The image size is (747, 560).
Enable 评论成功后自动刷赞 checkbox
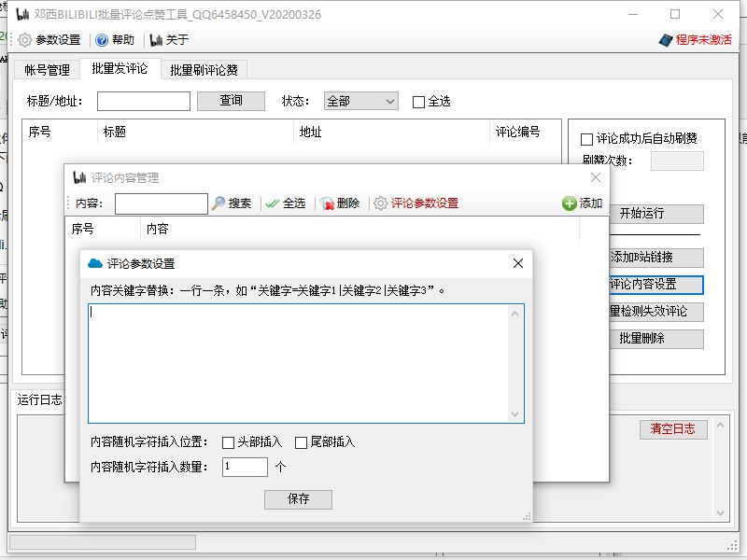click(x=587, y=139)
